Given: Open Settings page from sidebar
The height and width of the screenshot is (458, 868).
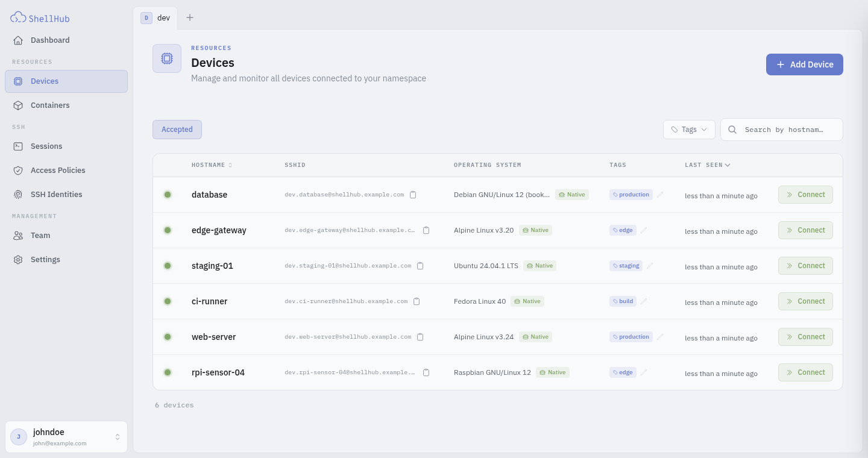Looking at the screenshot, I should click(x=66, y=260).
